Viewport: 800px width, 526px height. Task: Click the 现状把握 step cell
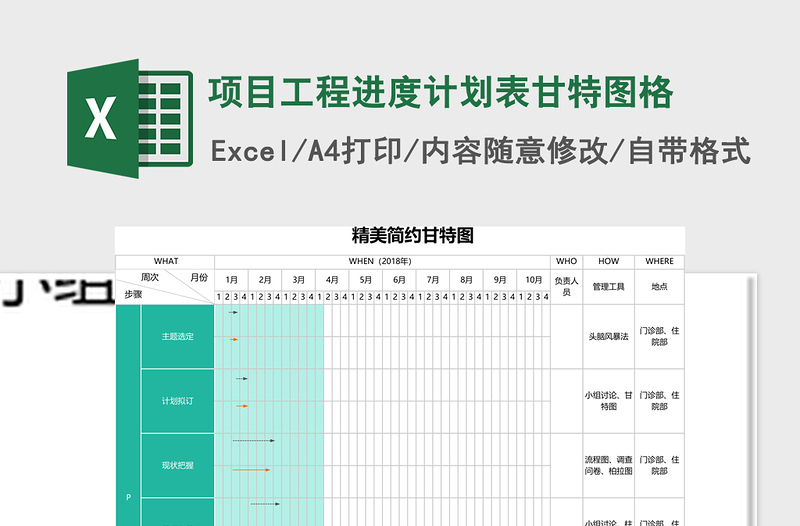[x=178, y=465]
